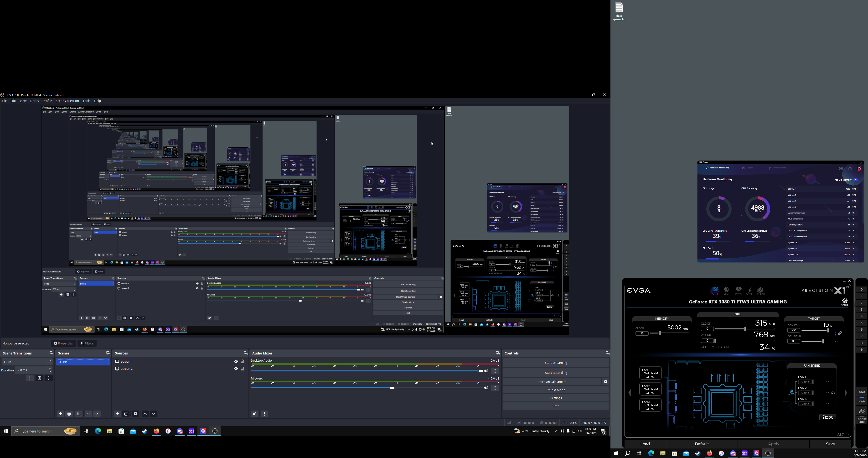
Task: Toggle lock on screen 1 source
Action: point(243,362)
